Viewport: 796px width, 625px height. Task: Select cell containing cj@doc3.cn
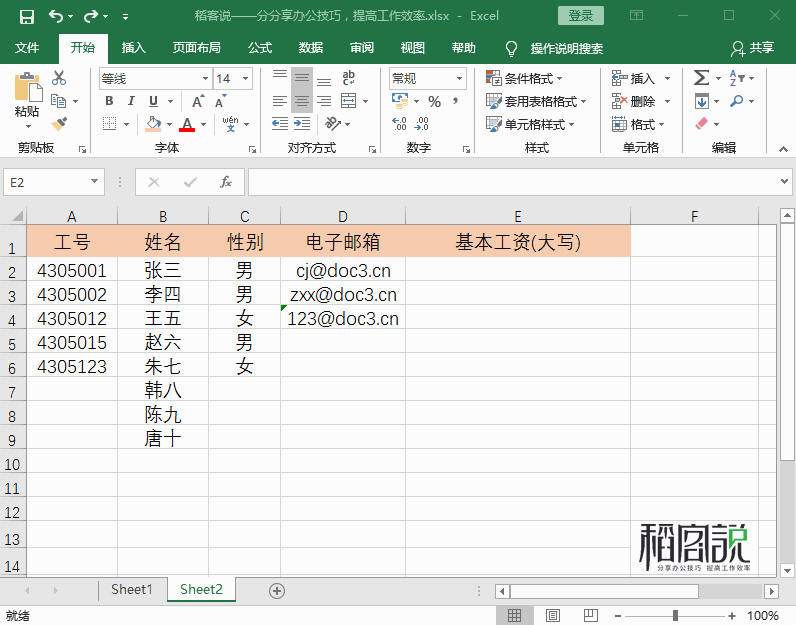click(x=343, y=270)
